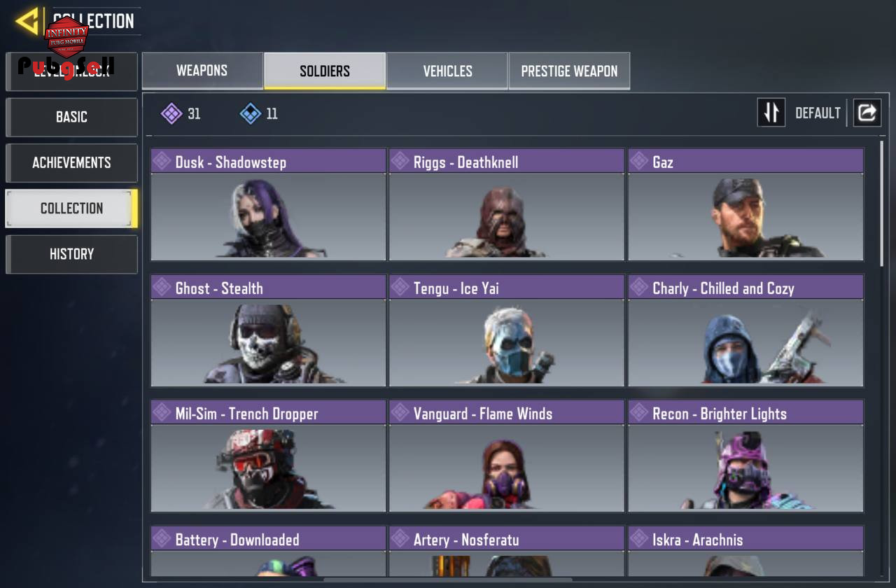Open the ACHIEVEMENTS sidebar section
The width and height of the screenshot is (896, 588).
click(71, 162)
